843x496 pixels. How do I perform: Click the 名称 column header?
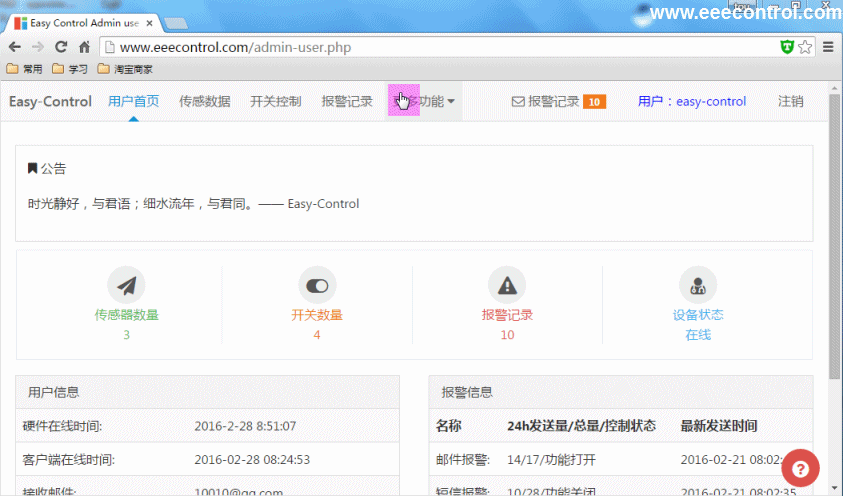(x=448, y=426)
